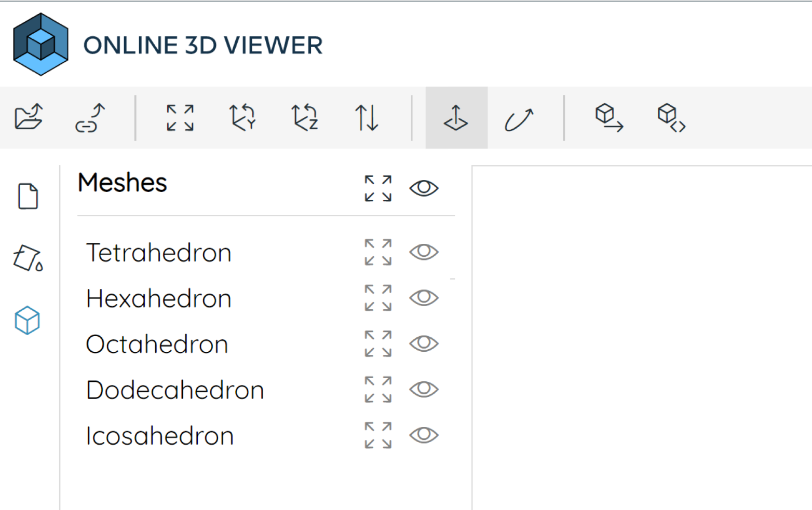Select the Octahedron mesh in the list
The width and height of the screenshot is (812, 510).
point(157,344)
